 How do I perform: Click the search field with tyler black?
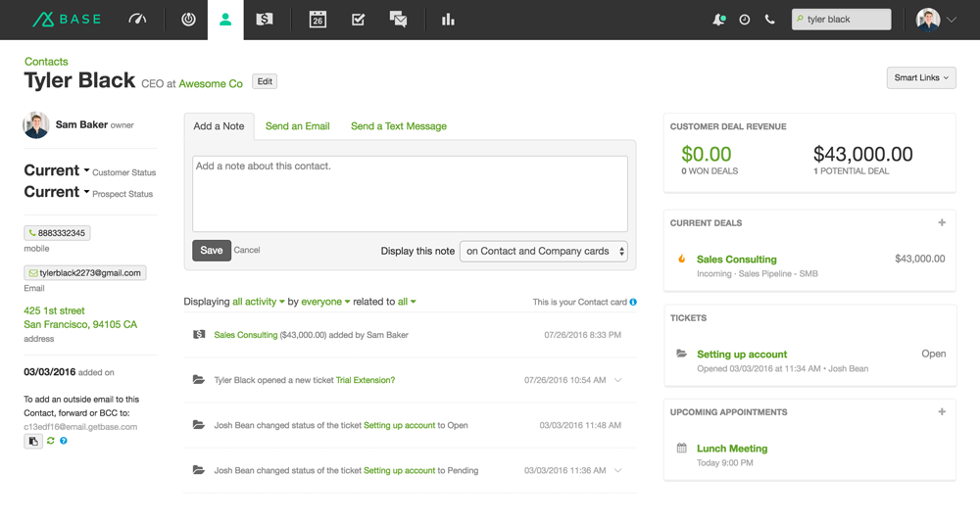(841, 20)
